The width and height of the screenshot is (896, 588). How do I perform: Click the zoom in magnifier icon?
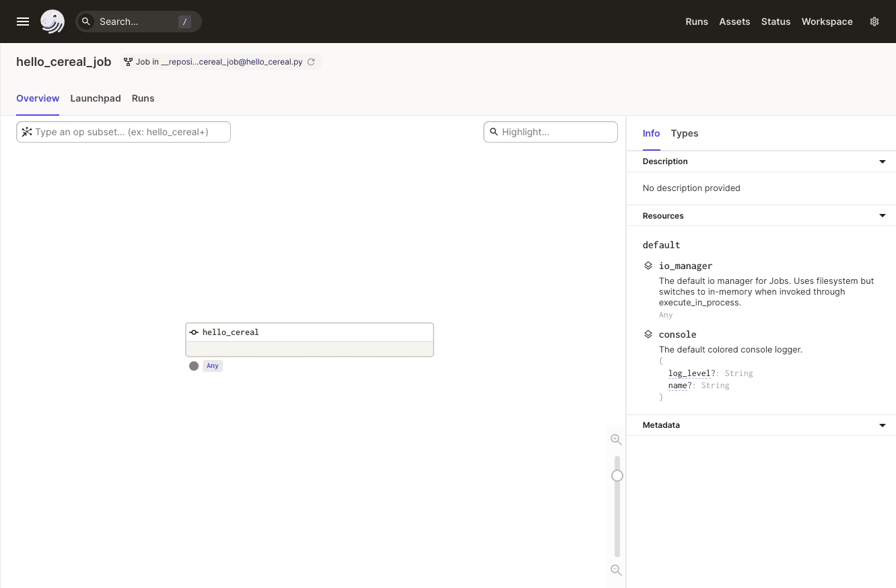[x=616, y=439]
